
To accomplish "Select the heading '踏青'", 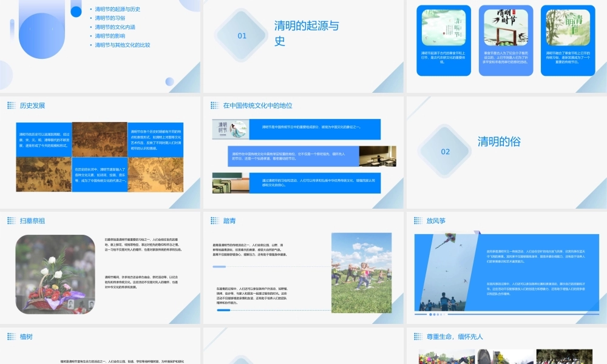I will click(229, 221).
